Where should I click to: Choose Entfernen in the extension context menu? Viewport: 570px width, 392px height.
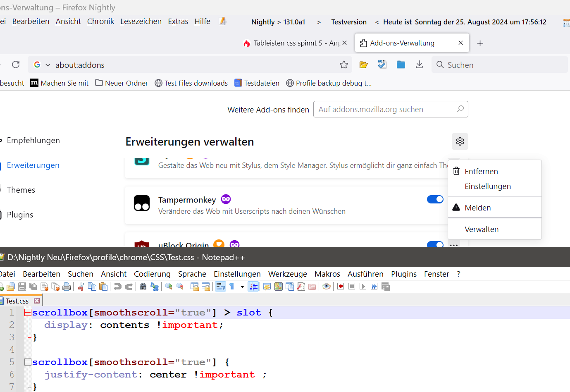point(495,171)
